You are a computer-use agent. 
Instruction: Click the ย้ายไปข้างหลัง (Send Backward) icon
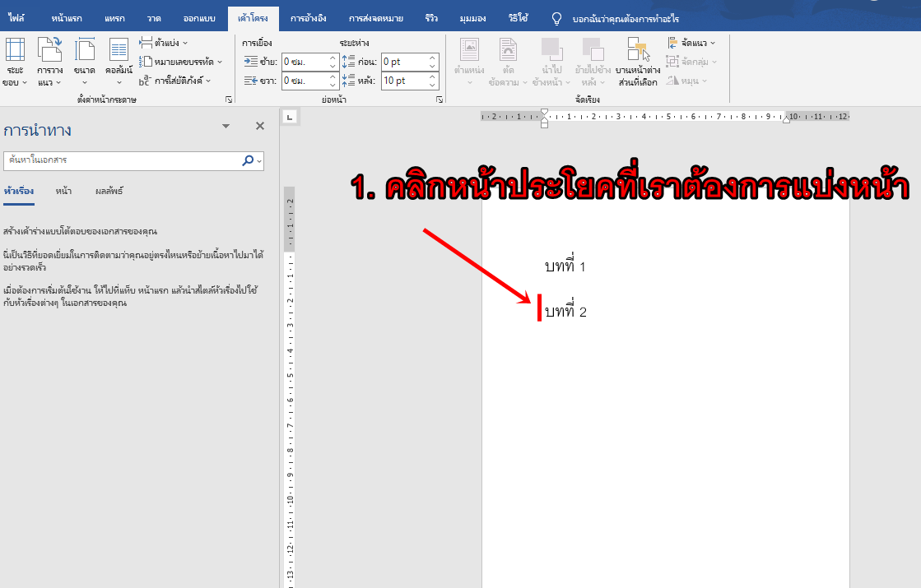593,49
